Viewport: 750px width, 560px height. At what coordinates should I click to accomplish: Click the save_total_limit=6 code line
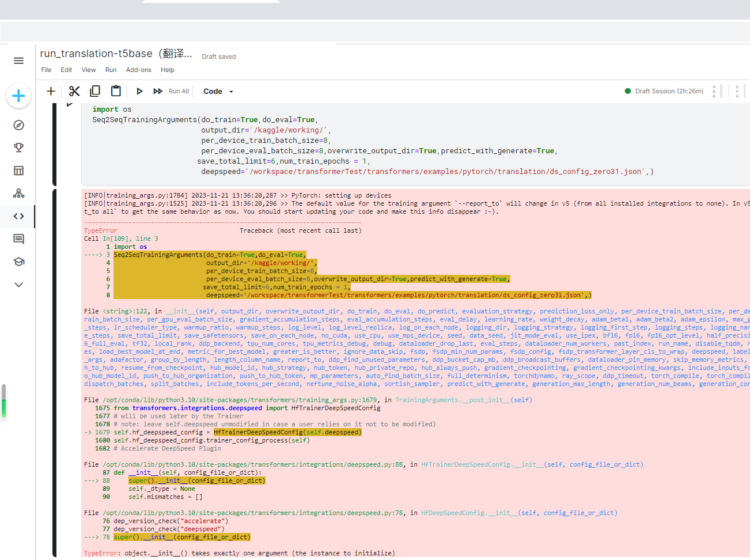[283, 161]
